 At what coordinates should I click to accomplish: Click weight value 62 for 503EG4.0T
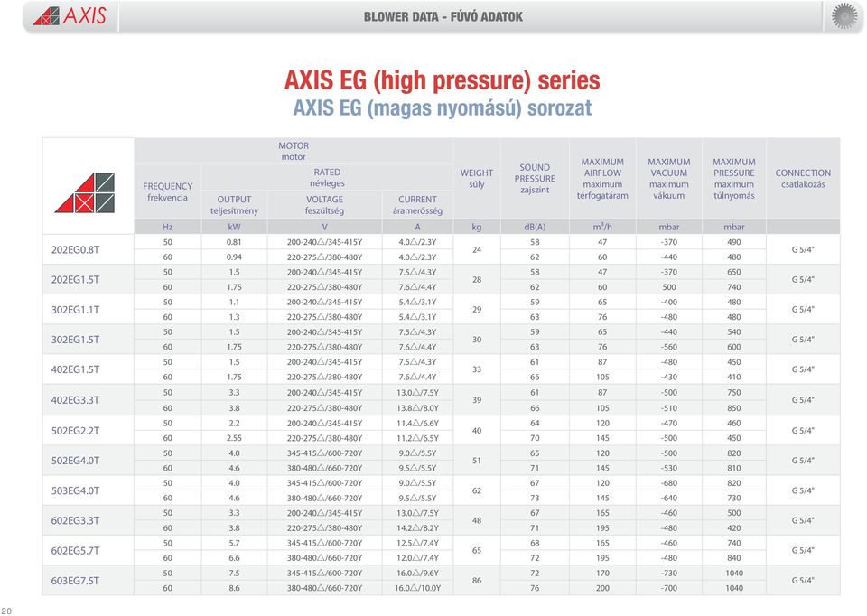477,490
